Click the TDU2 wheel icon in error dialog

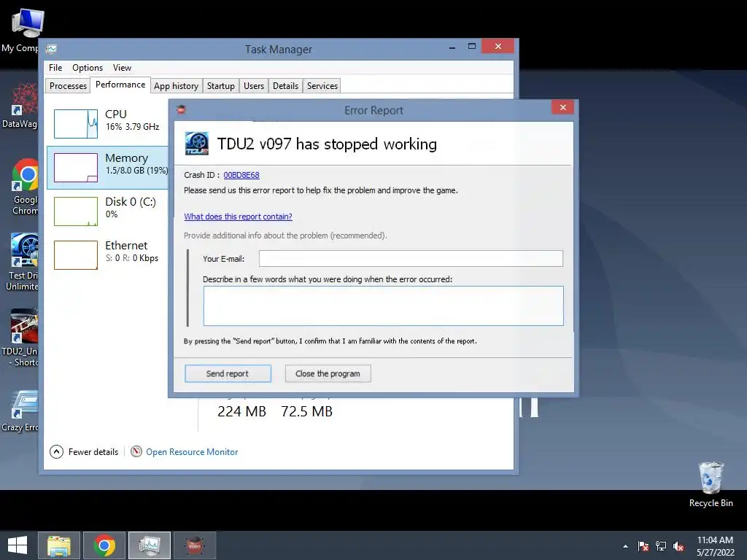(197, 144)
